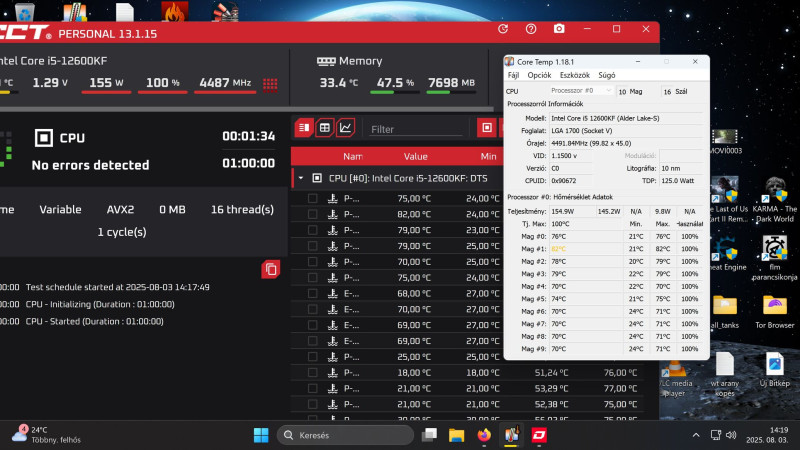This screenshot has height=450, width=800.
Task: Check the box in 18,00 °C row
Action: pyautogui.click(x=312, y=372)
